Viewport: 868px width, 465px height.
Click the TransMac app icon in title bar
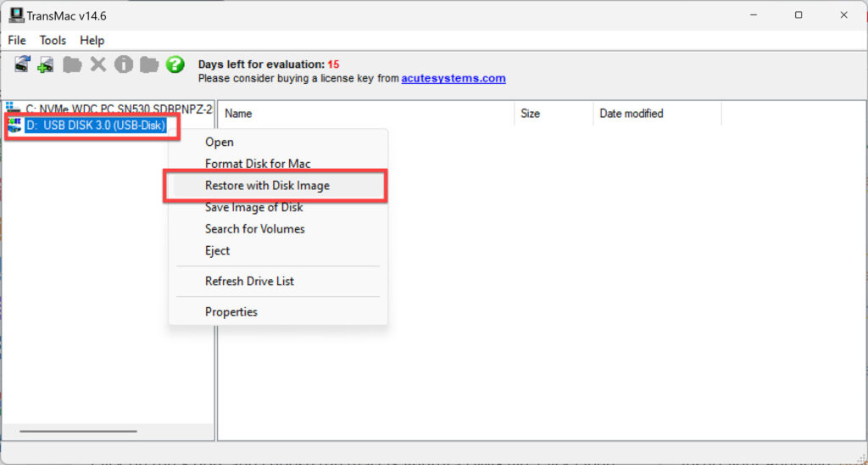pos(16,15)
